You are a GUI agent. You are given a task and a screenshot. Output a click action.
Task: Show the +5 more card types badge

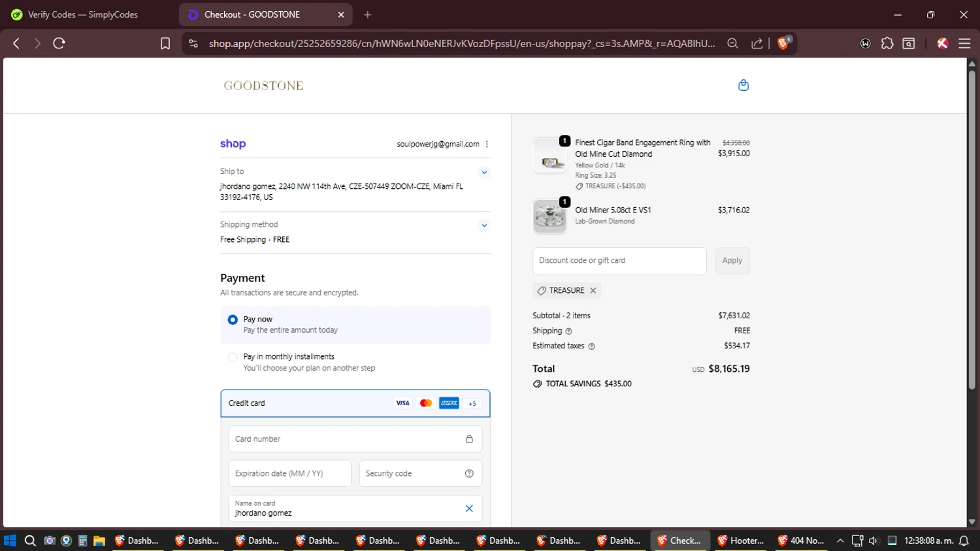click(x=472, y=403)
